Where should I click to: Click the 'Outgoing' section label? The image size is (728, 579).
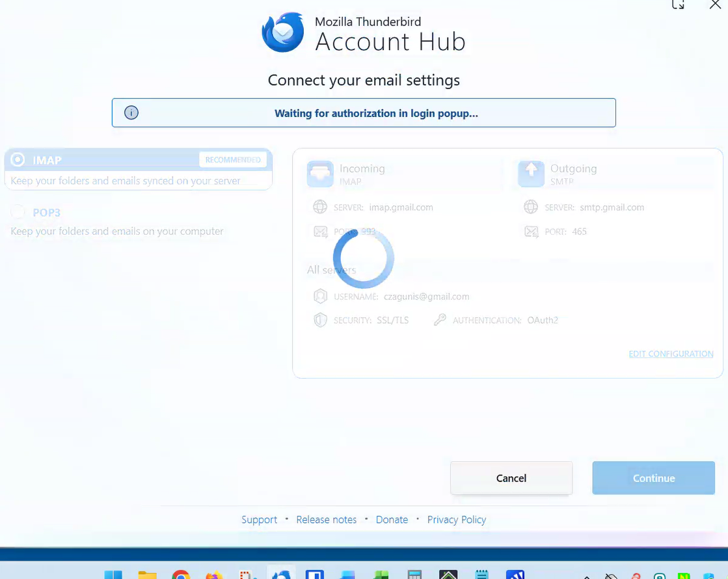click(x=573, y=168)
